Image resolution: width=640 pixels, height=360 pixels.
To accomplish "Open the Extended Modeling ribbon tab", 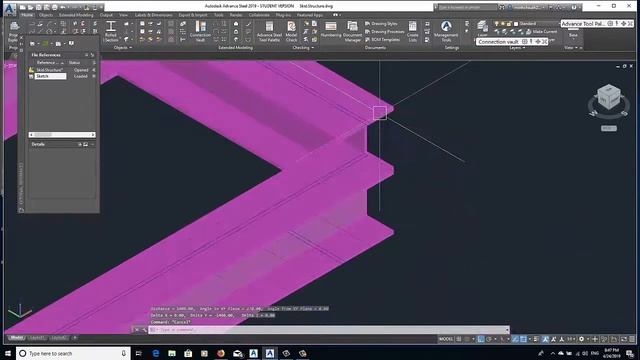I will (76, 15).
